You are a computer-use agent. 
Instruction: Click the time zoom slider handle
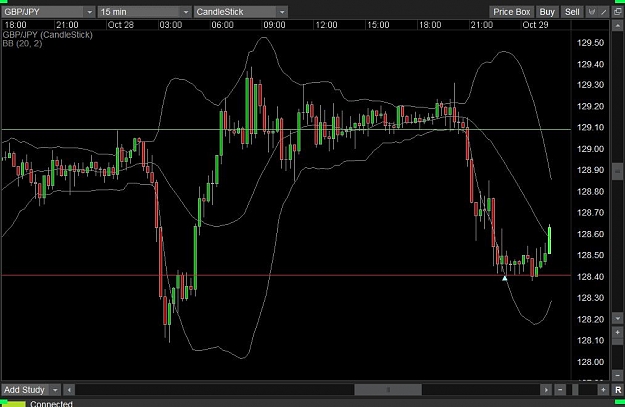pyautogui.click(x=575, y=390)
